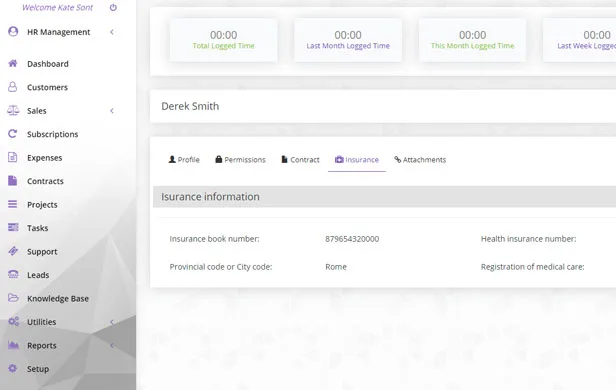Collapse the HR Management menu chevron

[112, 32]
